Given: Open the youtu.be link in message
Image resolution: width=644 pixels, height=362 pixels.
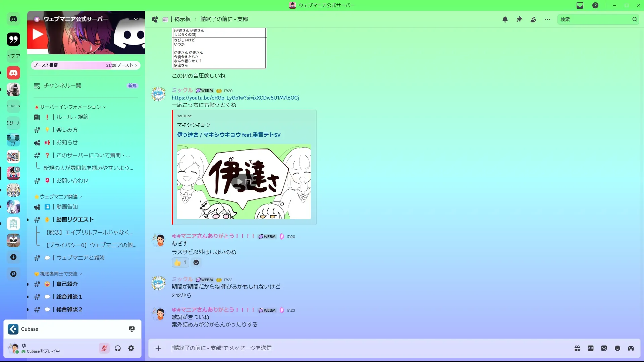Looking at the screenshot, I should point(235,98).
